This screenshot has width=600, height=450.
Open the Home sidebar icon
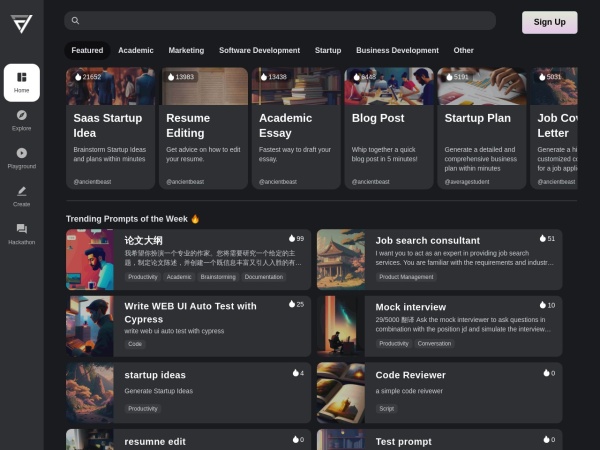coord(22,82)
